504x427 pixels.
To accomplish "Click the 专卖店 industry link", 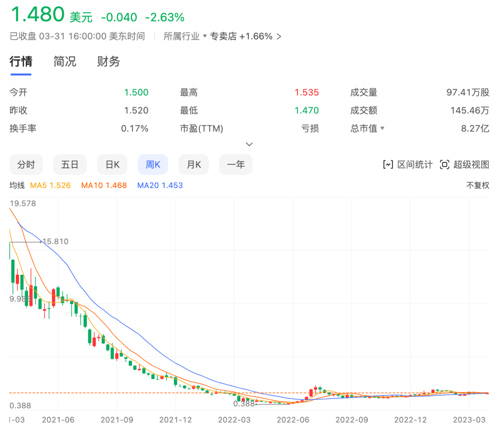I will (224, 36).
